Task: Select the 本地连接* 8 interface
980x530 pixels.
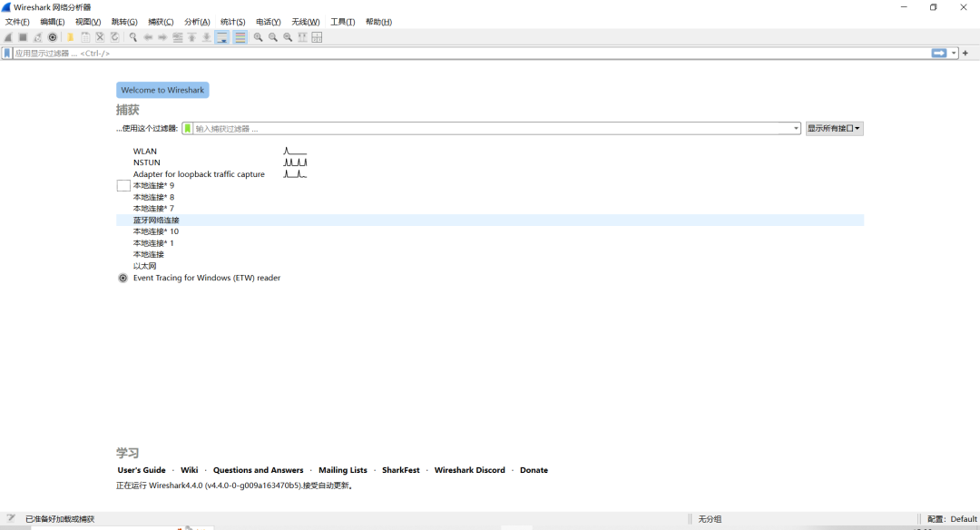Action: 153,197
